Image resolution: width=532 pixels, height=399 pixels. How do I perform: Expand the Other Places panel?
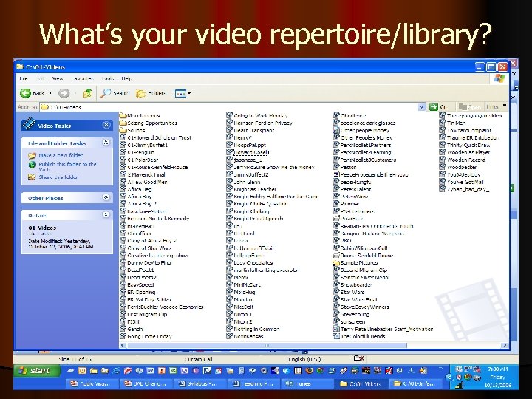[106, 197]
